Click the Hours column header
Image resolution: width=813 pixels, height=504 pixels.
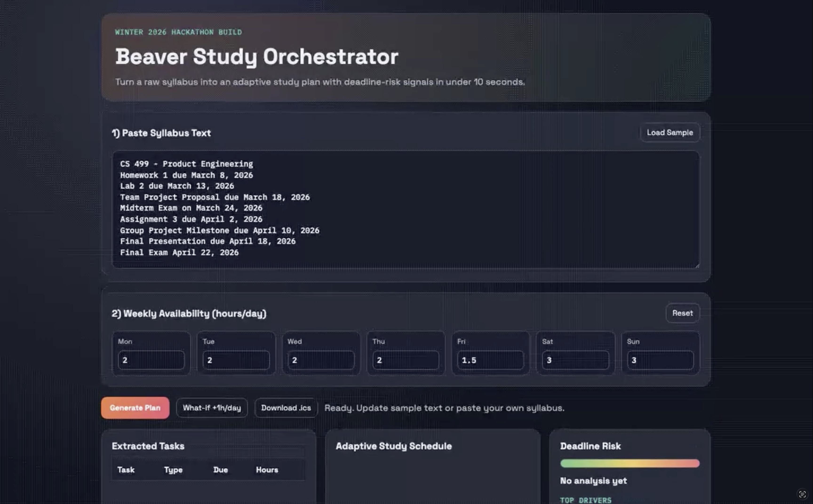[267, 470]
